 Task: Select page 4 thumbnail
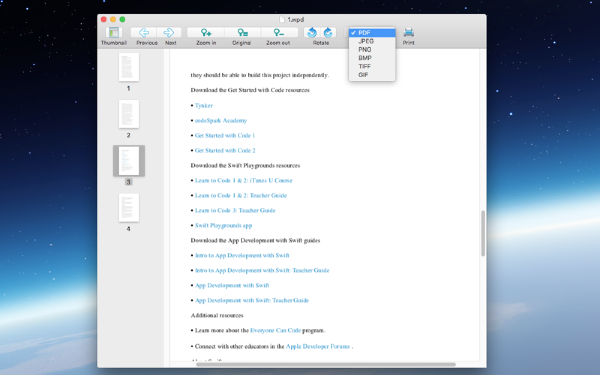[129, 208]
